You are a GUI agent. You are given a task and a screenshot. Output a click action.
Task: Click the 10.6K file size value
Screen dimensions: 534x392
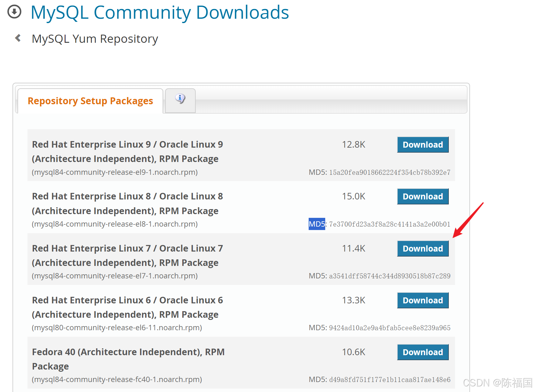[354, 352]
